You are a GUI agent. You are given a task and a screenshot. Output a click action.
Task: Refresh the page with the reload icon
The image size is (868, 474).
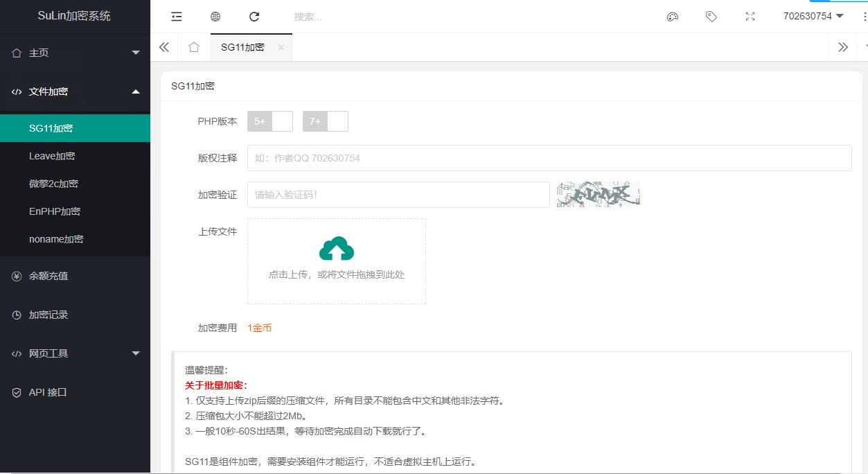click(254, 16)
